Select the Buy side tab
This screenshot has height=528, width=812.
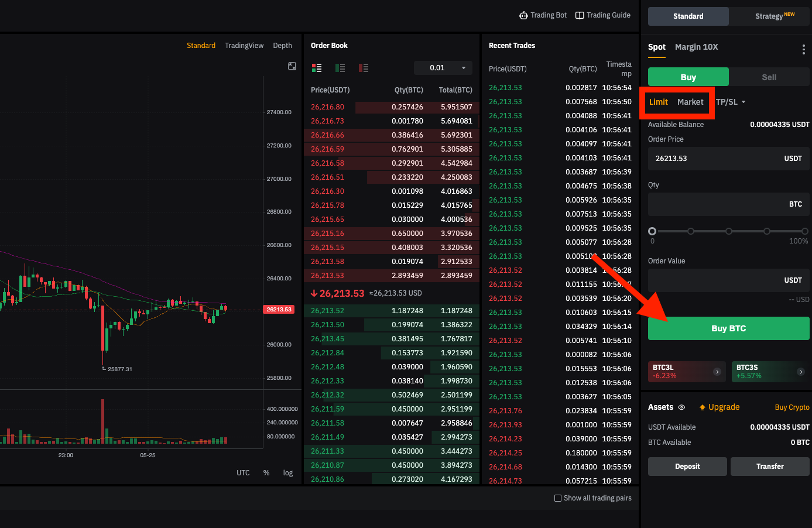click(688, 77)
